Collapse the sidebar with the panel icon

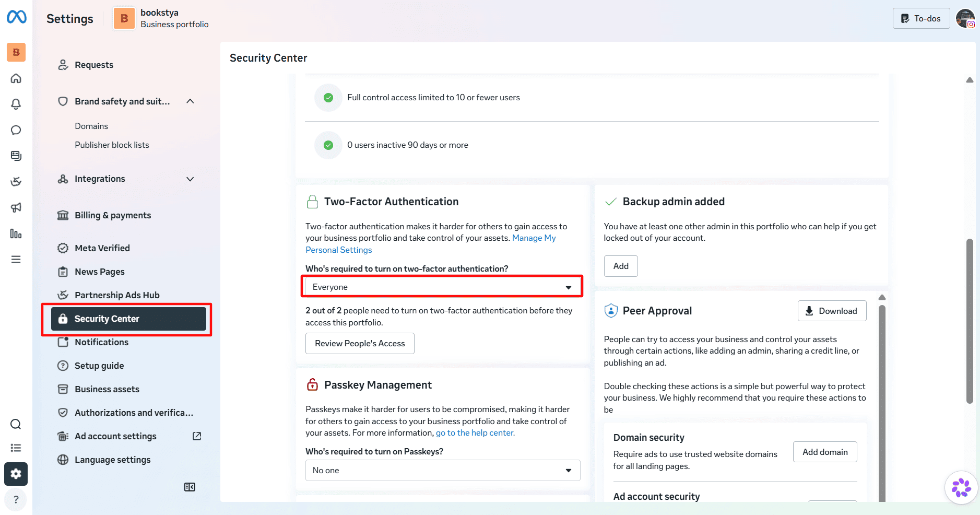pos(190,487)
